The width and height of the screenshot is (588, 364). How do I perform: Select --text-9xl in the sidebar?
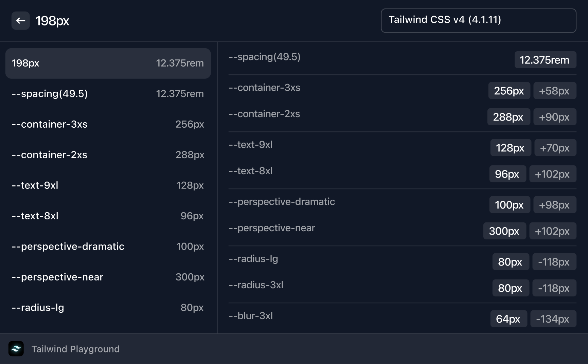[x=108, y=185]
